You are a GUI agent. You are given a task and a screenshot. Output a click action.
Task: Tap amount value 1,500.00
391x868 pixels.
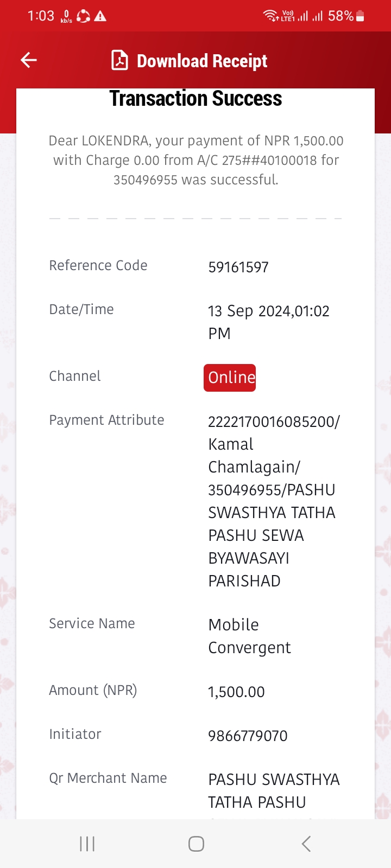point(236,692)
